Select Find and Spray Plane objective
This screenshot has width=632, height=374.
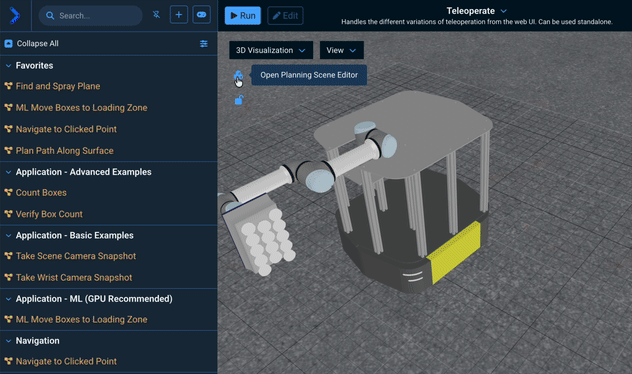(x=58, y=86)
